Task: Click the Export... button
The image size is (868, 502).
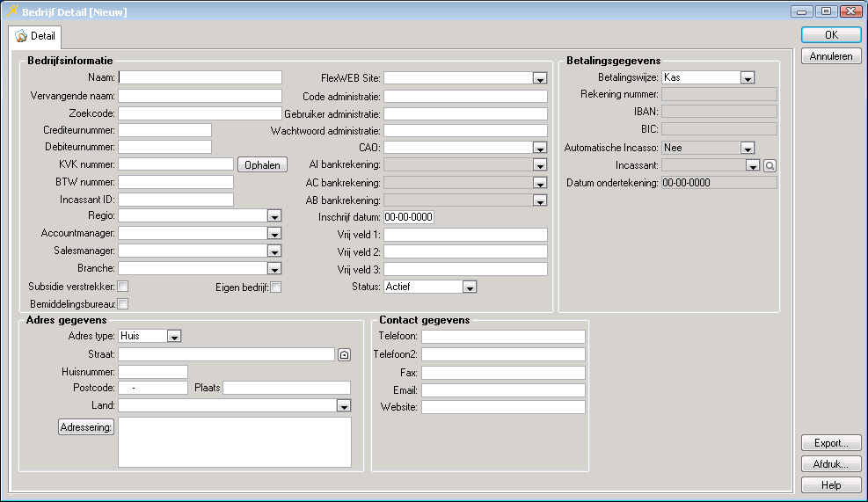Action: [831, 443]
